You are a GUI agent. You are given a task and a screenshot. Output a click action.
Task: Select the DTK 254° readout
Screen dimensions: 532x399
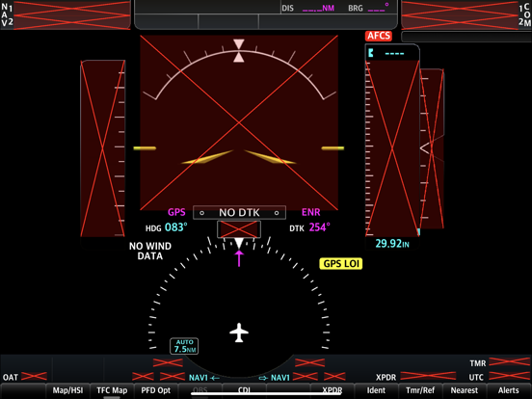point(309,227)
